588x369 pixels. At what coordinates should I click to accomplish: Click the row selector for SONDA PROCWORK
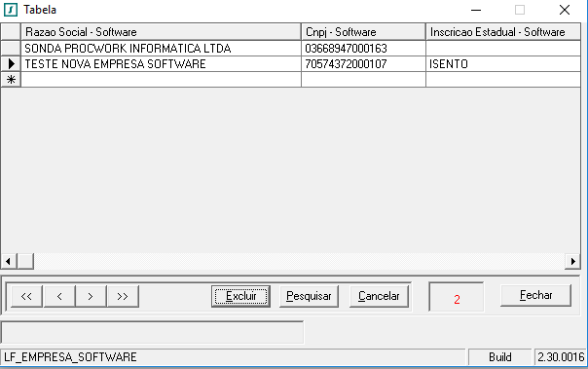pyautogui.click(x=11, y=49)
